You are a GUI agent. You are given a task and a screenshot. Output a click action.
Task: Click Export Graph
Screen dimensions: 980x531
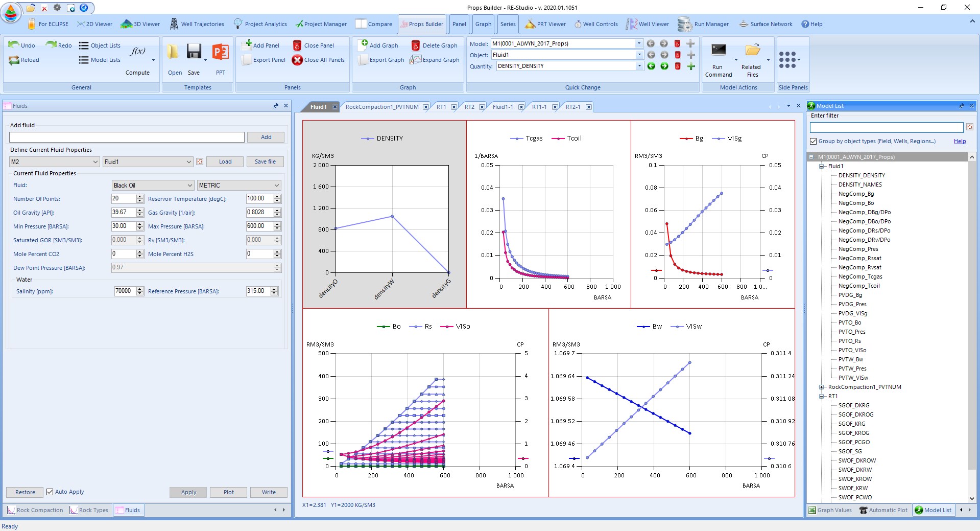coord(381,60)
